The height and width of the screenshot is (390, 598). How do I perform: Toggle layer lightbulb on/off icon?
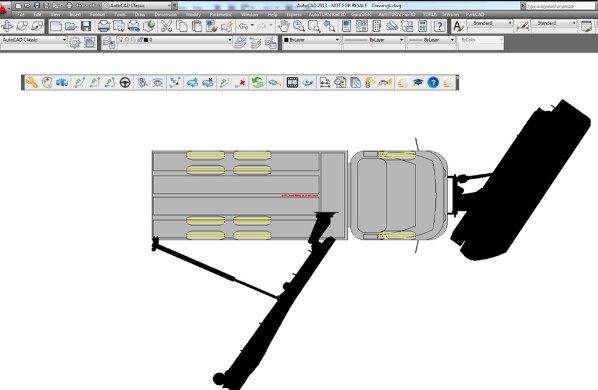pos(121,40)
